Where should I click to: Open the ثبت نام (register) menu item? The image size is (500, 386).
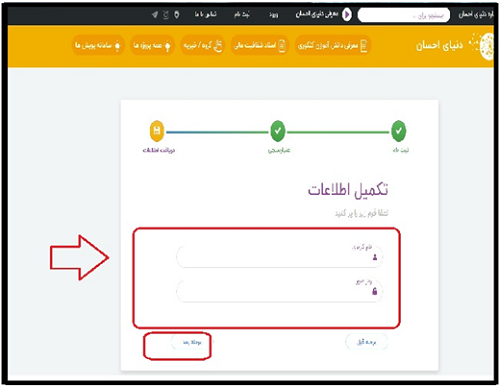point(242,15)
